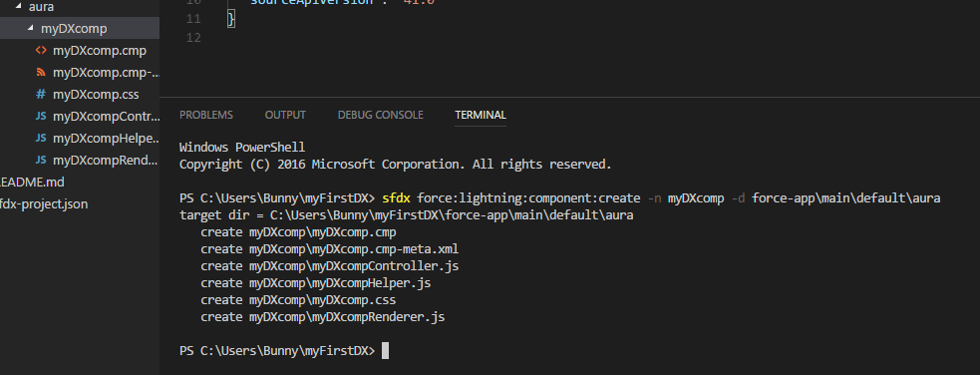
Task: Switch to the DEBUG CONSOLE tab
Action: click(381, 115)
